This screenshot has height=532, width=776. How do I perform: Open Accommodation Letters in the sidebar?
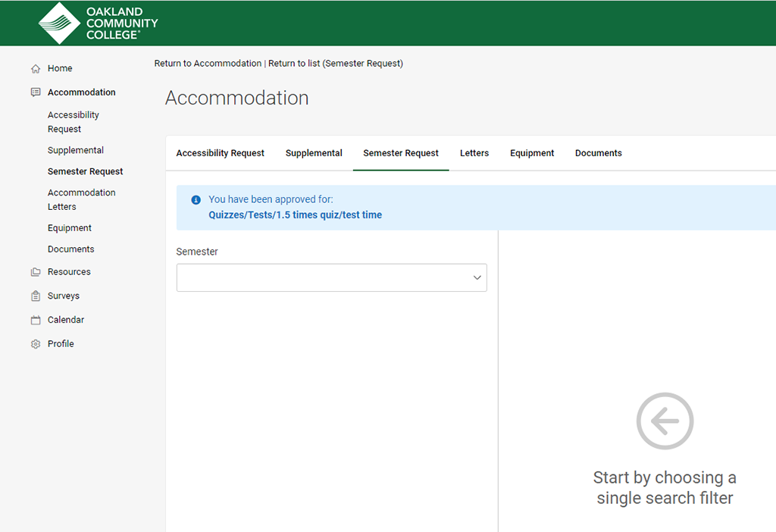point(82,200)
